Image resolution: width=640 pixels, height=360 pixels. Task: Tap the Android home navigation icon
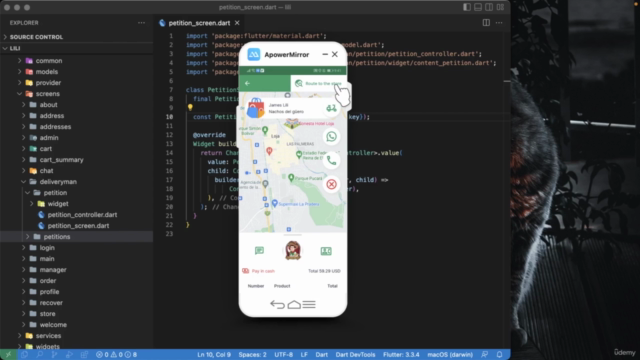[x=294, y=304]
